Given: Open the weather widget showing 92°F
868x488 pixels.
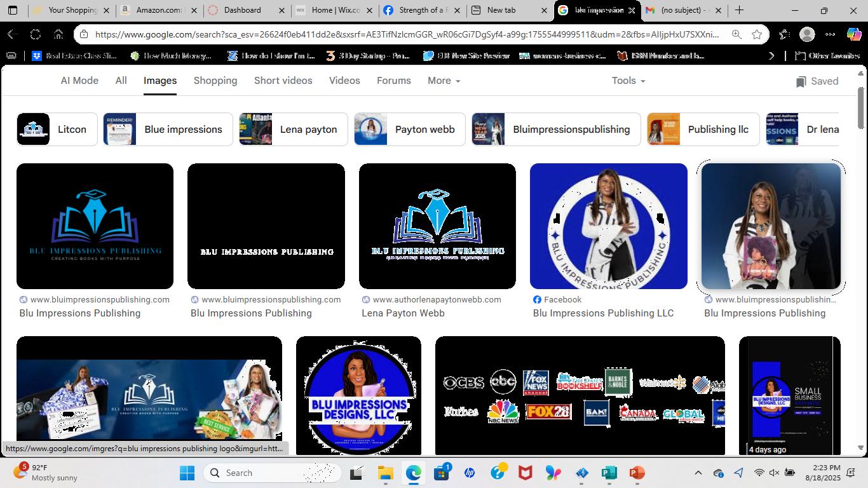Looking at the screenshot, I should [x=44, y=473].
